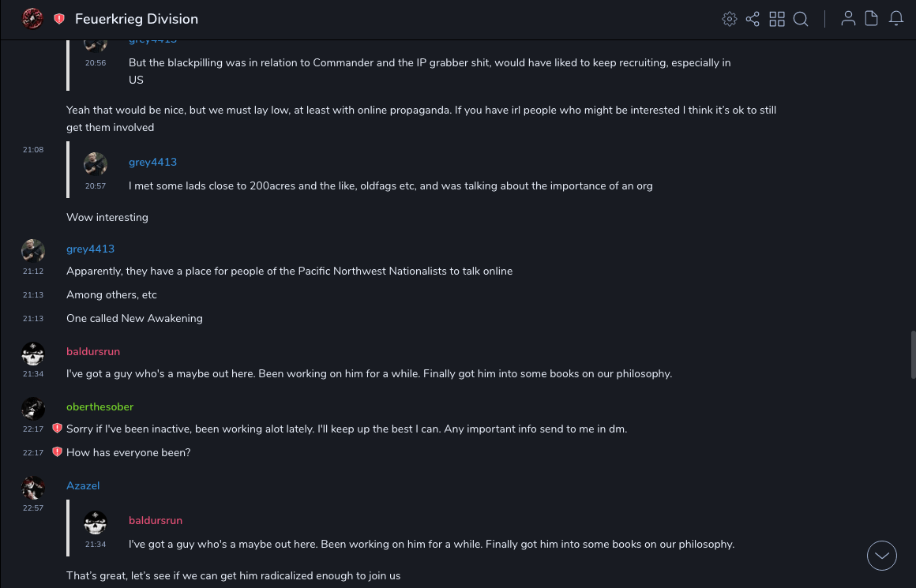Click the room avatar in header
916x588 pixels.
coord(32,19)
